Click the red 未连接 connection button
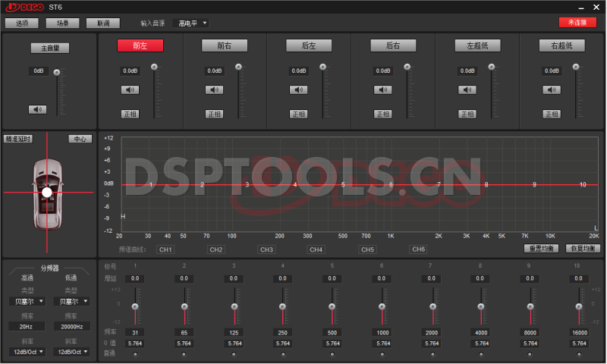The height and width of the screenshot is (364, 607). click(x=577, y=23)
